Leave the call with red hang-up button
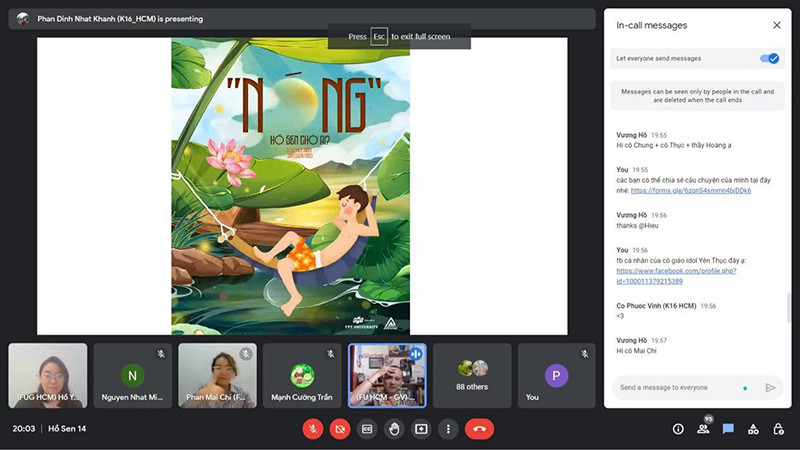The width and height of the screenshot is (800, 450). point(480,428)
